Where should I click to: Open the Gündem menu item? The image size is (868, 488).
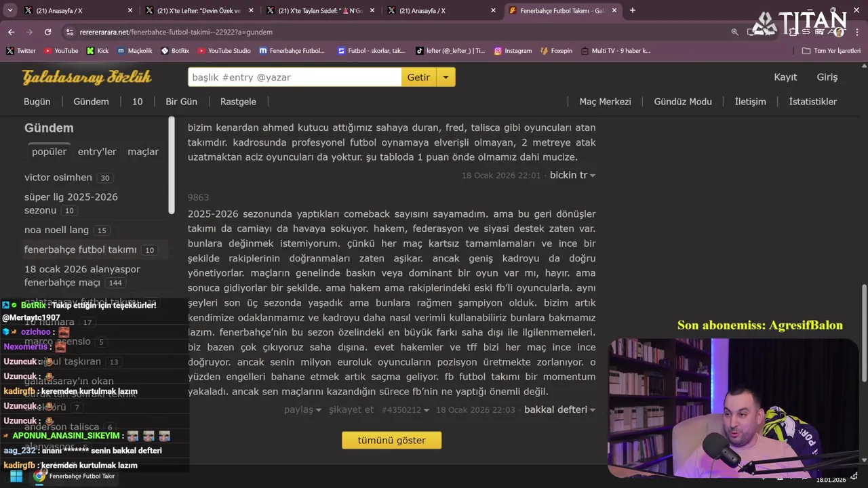point(91,102)
